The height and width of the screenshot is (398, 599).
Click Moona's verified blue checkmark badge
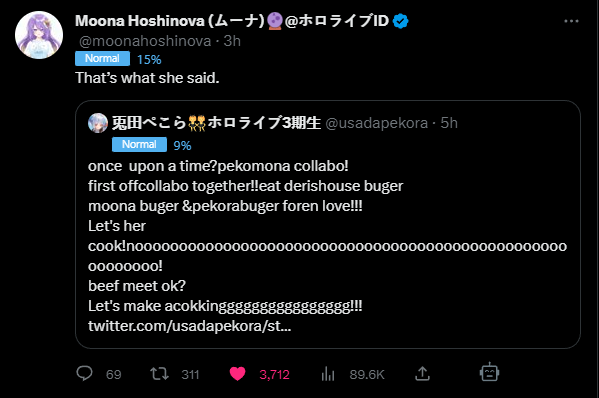click(x=401, y=21)
